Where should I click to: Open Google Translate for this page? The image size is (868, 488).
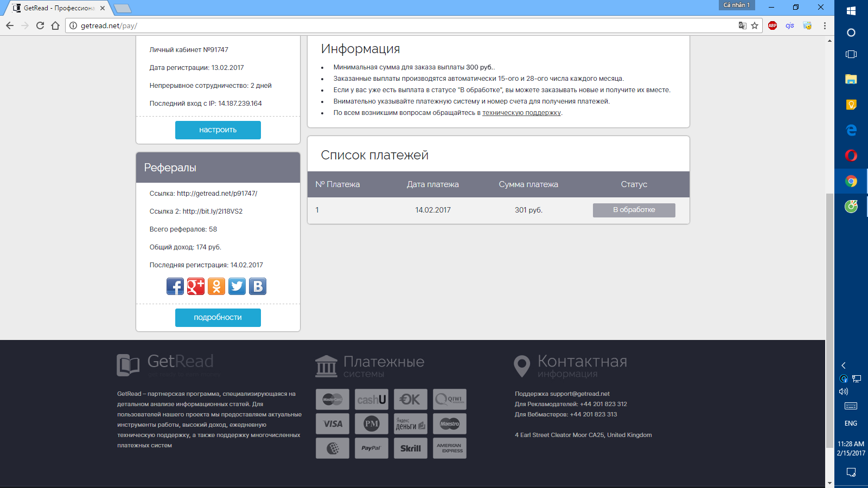click(742, 25)
